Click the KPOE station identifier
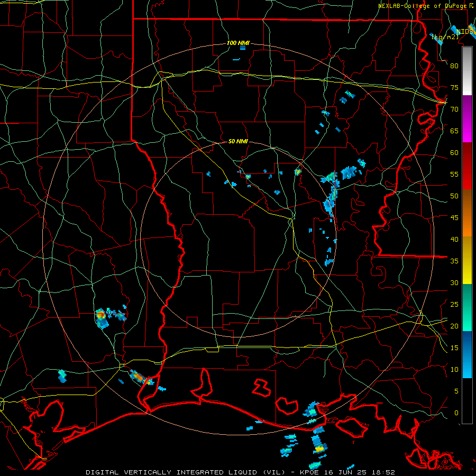 point(310,472)
